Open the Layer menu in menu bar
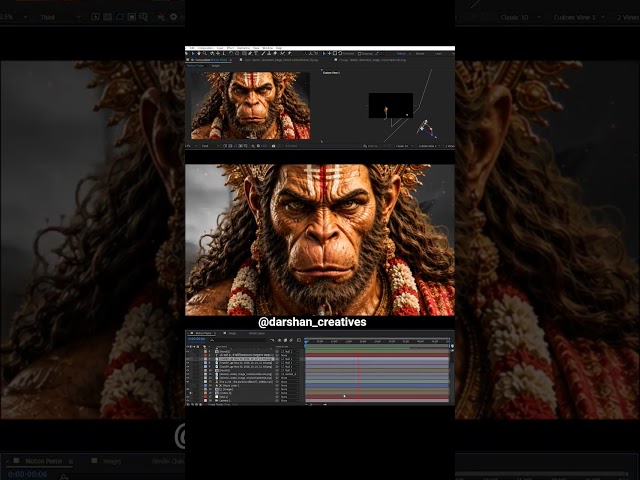The image size is (640, 480). pos(220,48)
